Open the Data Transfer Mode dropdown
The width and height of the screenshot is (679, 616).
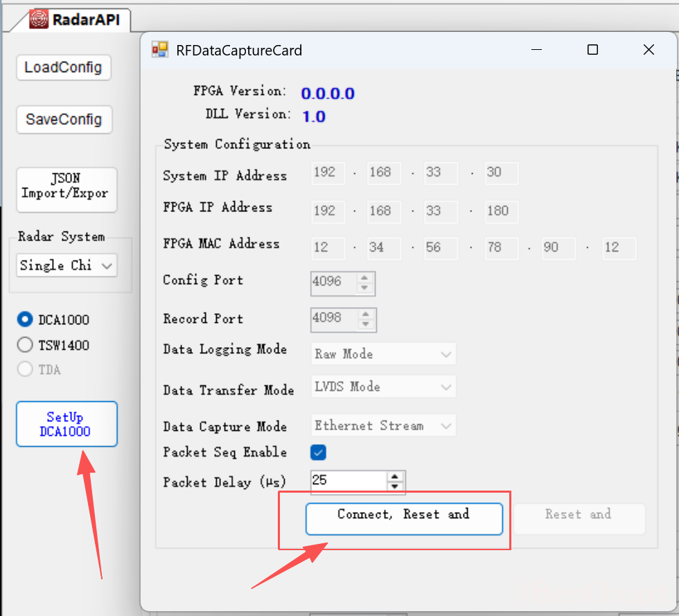pos(384,387)
